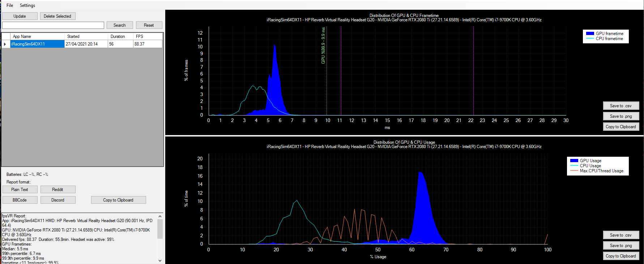Click the 99.9th percentile: 9.9 ms line
The image size is (644, 264).
coord(23,258)
